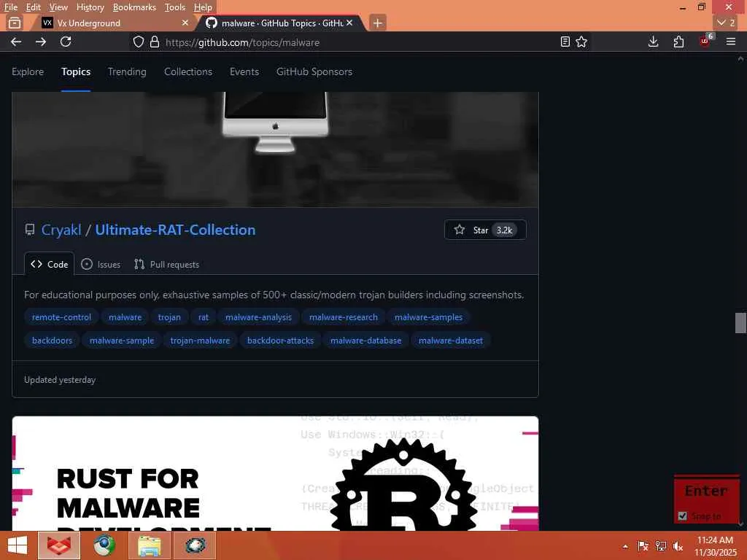Click the malware-sample topic tag
Viewport: 747px width, 560px height.
(x=122, y=341)
